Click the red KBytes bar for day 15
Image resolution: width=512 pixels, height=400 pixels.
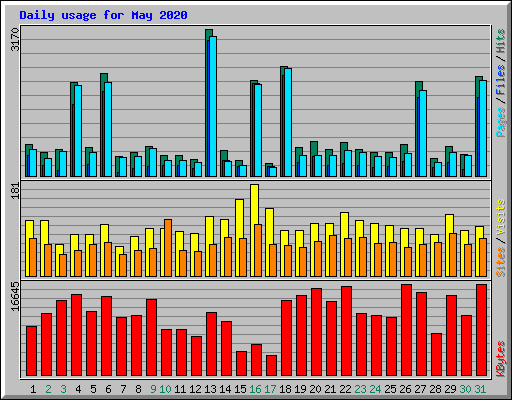click(241, 363)
